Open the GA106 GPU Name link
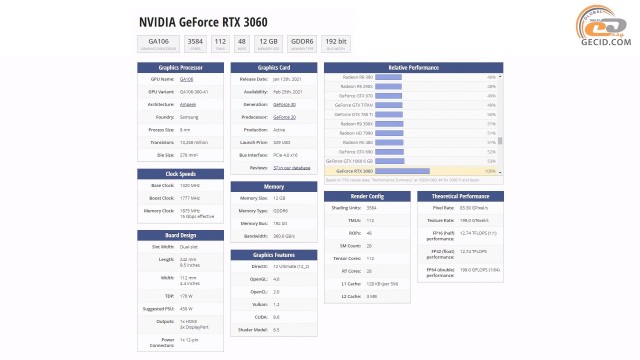This screenshot has width=640, height=360. point(186,79)
